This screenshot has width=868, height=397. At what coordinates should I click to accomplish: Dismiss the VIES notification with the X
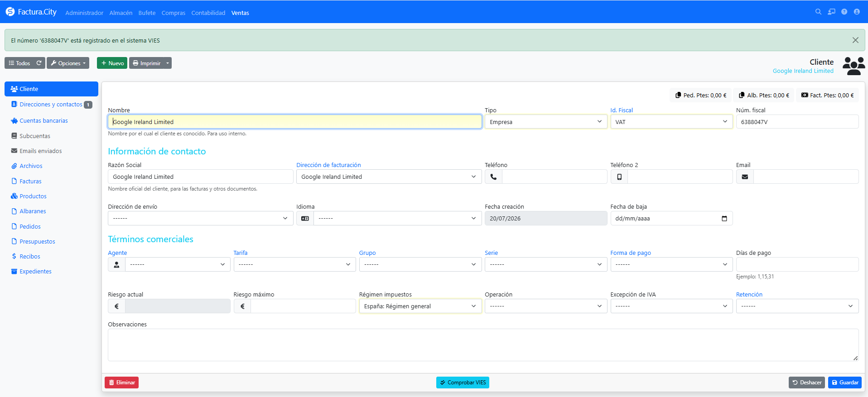pos(855,40)
